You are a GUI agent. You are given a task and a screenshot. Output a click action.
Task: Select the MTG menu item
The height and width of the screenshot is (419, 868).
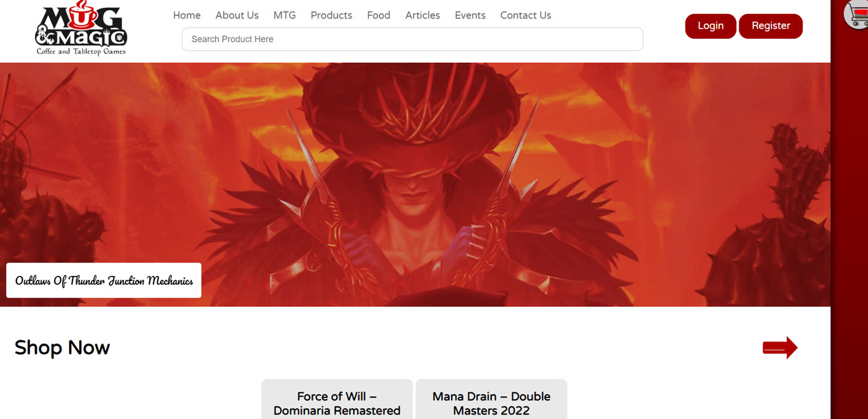(284, 15)
